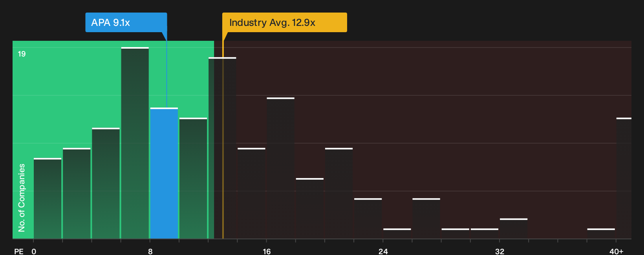Click the '16' x-axis tick label
Screen dimensions: 644x255
[x=267, y=251]
